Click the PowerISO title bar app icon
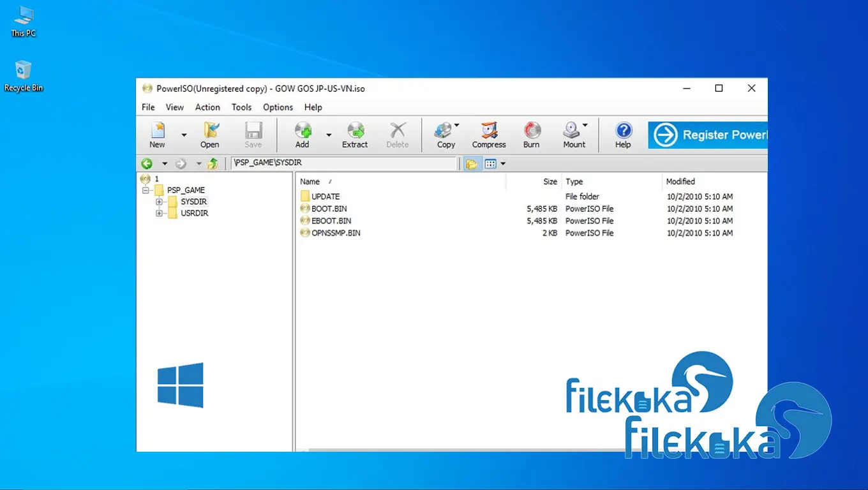Viewport: 868px width, 490px height. click(147, 89)
